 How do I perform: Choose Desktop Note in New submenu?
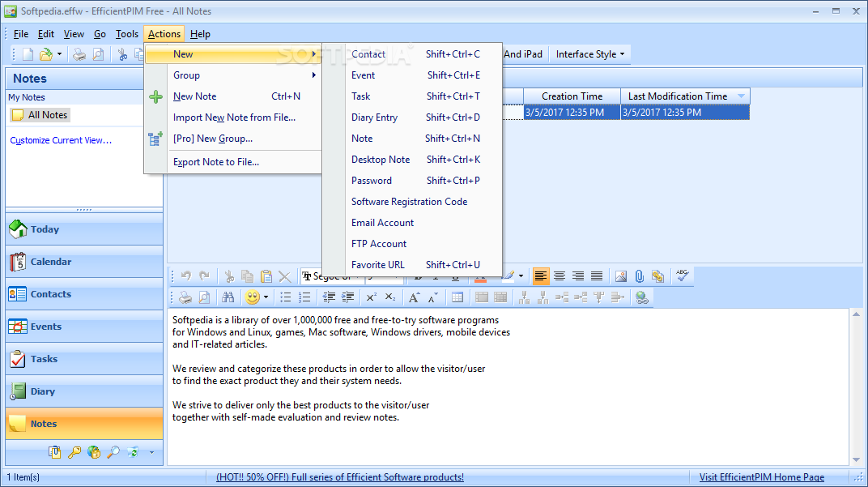pyautogui.click(x=413, y=160)
